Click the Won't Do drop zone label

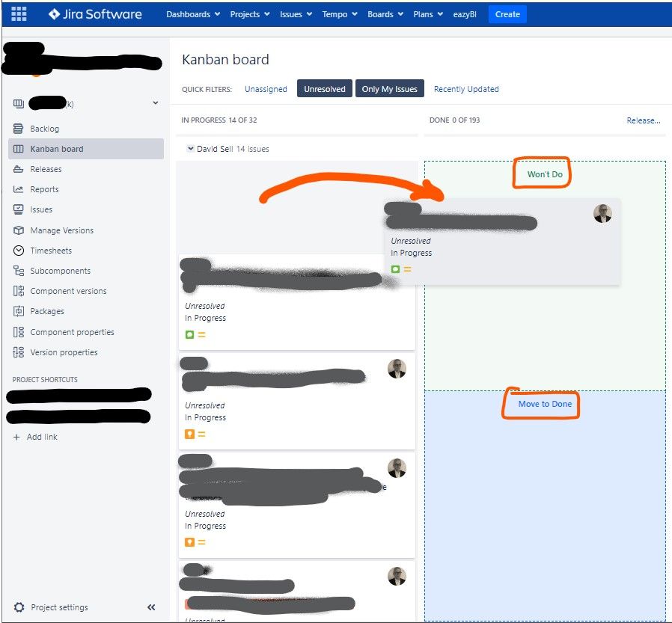(545, 174)
